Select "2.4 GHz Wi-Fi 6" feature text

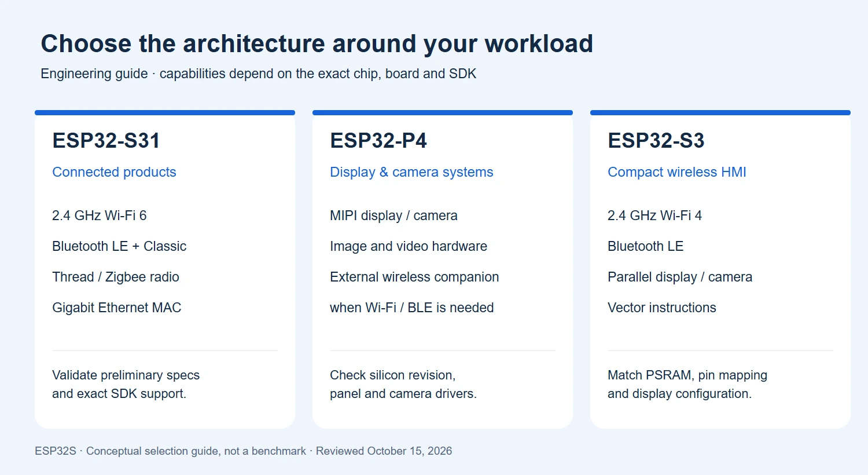point(100,215)
